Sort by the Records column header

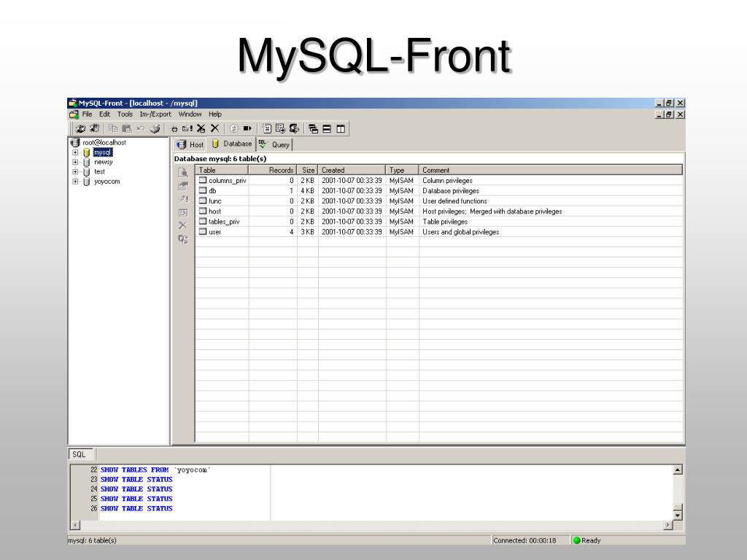[x=273, y=170]
